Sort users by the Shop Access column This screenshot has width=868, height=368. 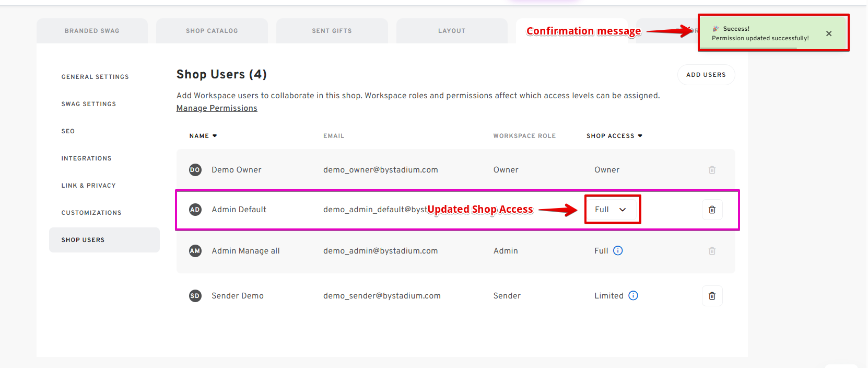pos(614,136)
